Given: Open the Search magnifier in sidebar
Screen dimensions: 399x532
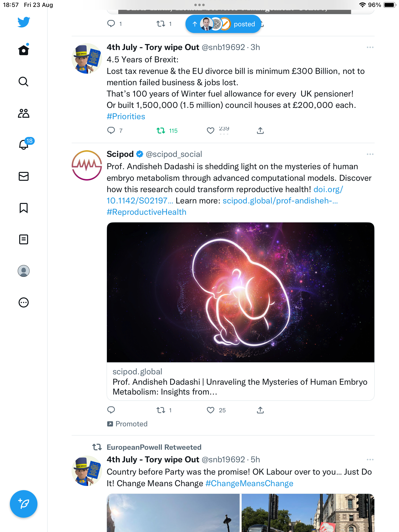Looking at the screenshot, I should [24, 82].
